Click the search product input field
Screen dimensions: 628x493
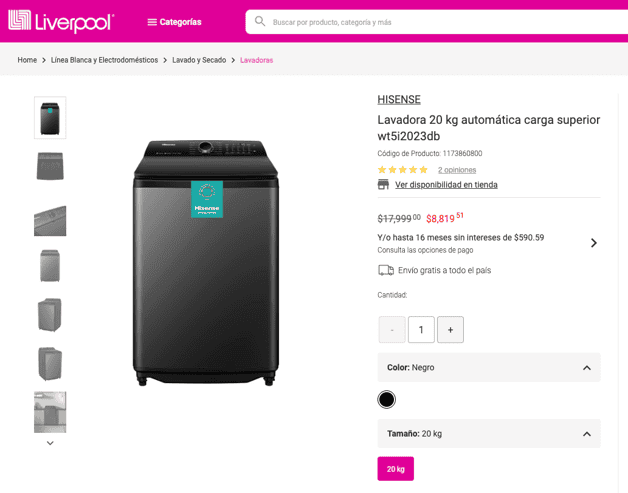(x=420, y=22)
